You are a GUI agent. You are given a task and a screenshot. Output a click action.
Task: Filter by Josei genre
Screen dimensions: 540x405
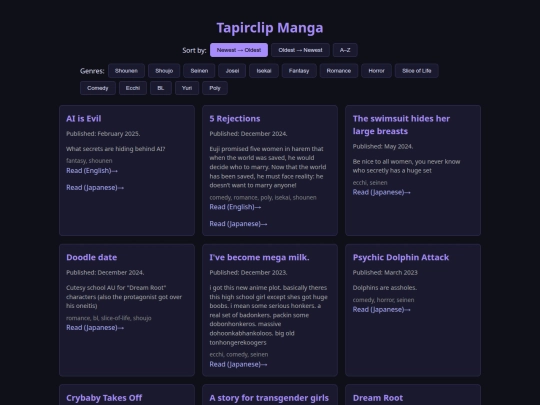click(x=232, y=71)
